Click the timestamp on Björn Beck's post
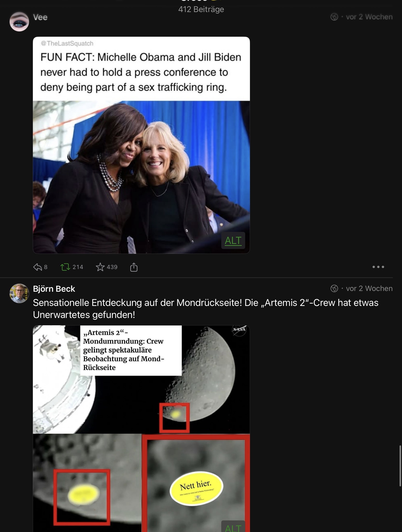This screenshot has height=532, width=402. coord(369,288)
